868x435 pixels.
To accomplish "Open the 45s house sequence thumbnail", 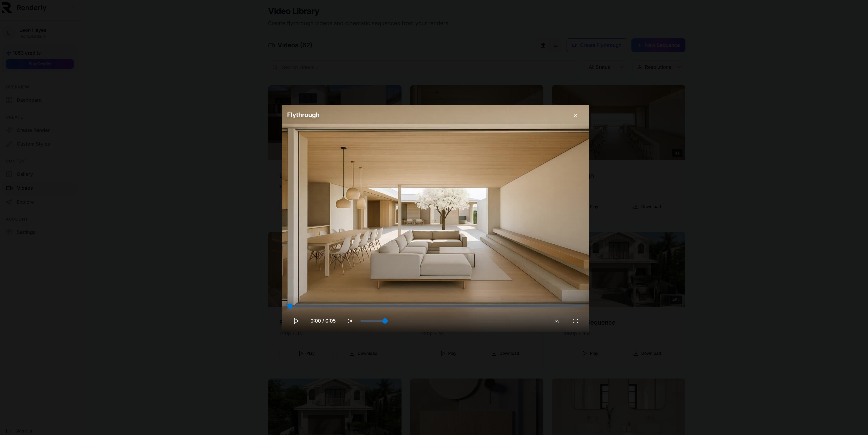I will click(637, 269).
